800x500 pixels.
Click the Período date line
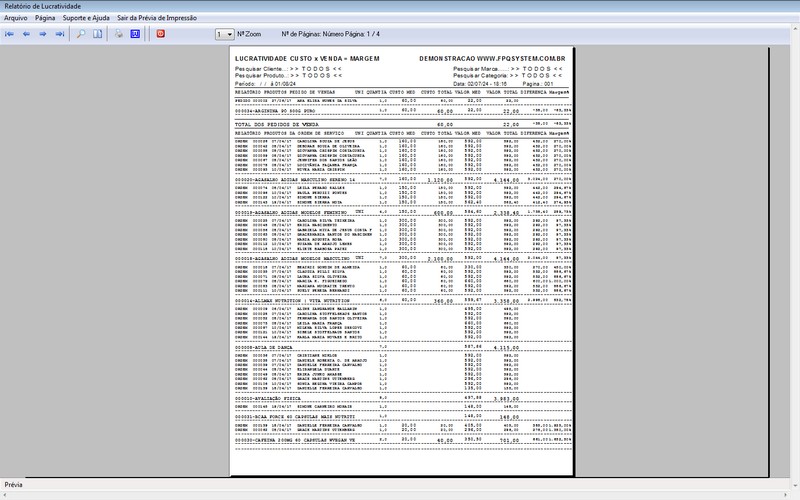pos(265,84)
